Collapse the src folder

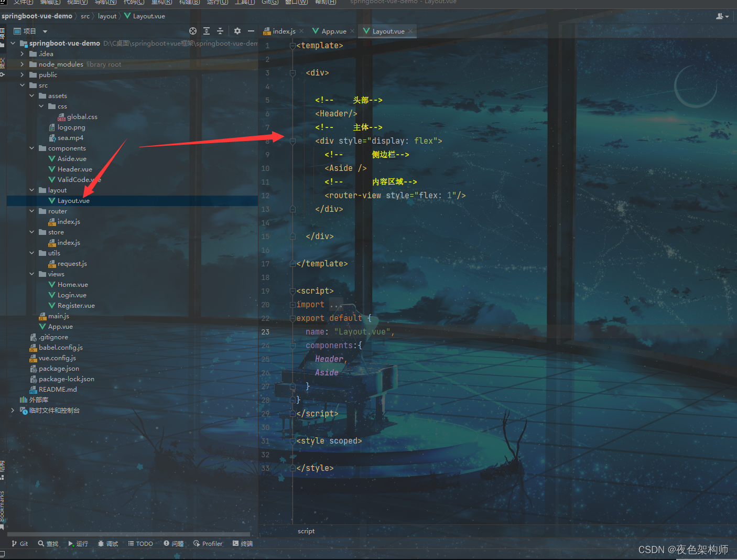[23, 85]
